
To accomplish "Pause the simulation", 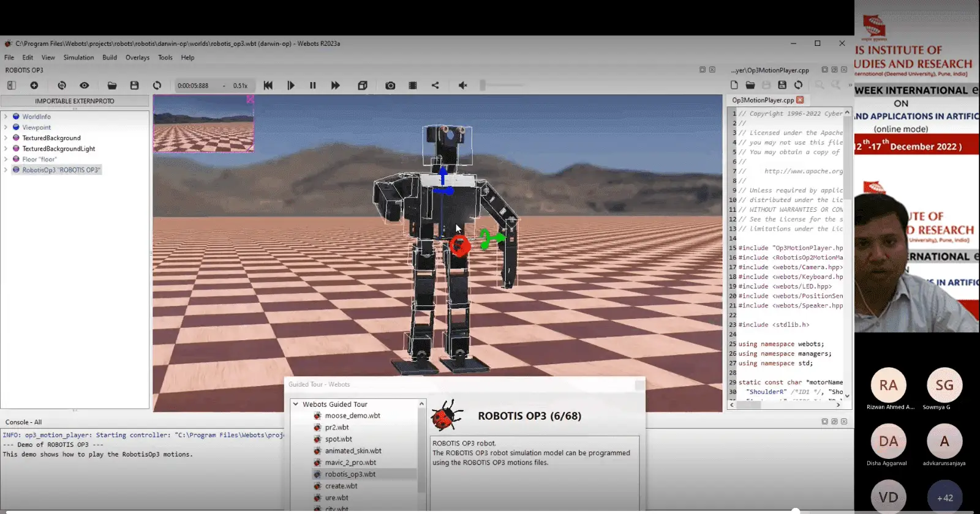I will pyautogui.click(x=313, y=86).
